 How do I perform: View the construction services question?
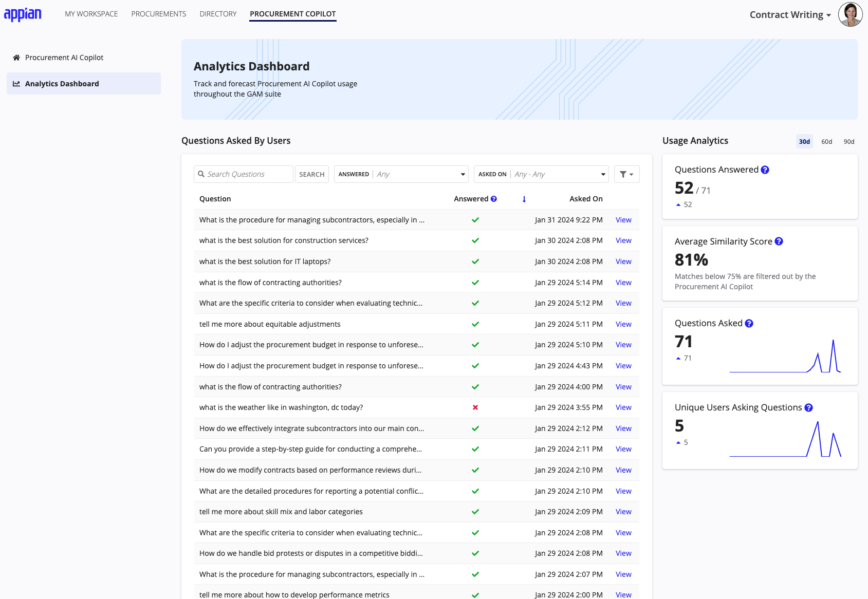click(x=623, y=240)
